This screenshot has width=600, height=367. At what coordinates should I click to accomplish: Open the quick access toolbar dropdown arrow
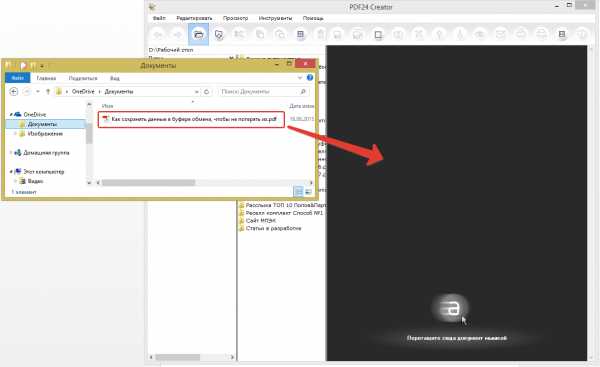42,66
